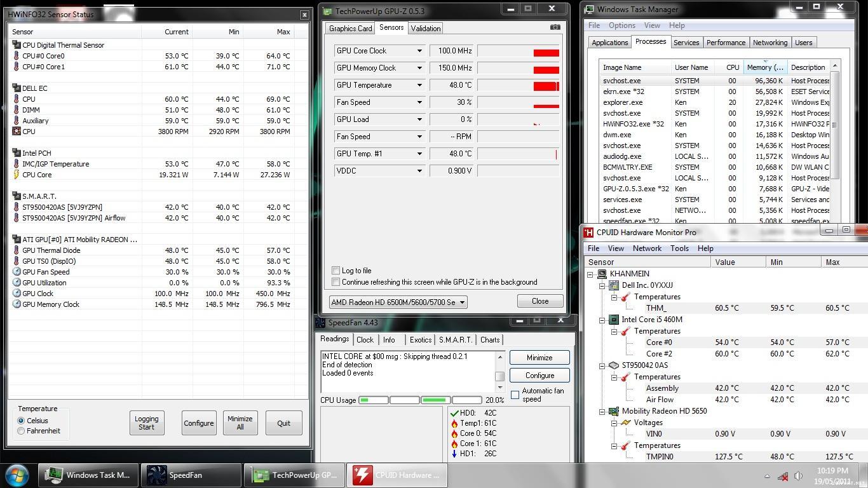Sort processes by Image Name column

coord(635,67)
